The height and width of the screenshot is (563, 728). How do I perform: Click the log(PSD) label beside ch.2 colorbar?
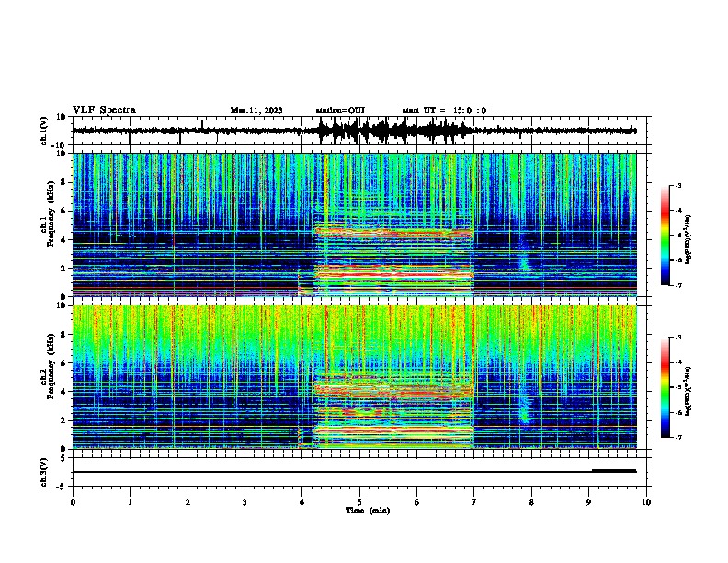coord(688,391)
